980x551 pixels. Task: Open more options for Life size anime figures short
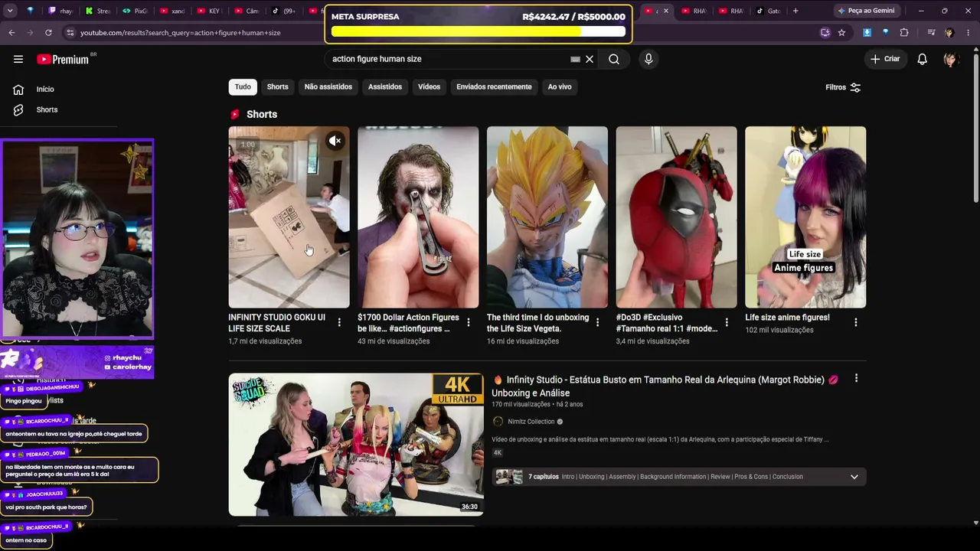[856, 322]
